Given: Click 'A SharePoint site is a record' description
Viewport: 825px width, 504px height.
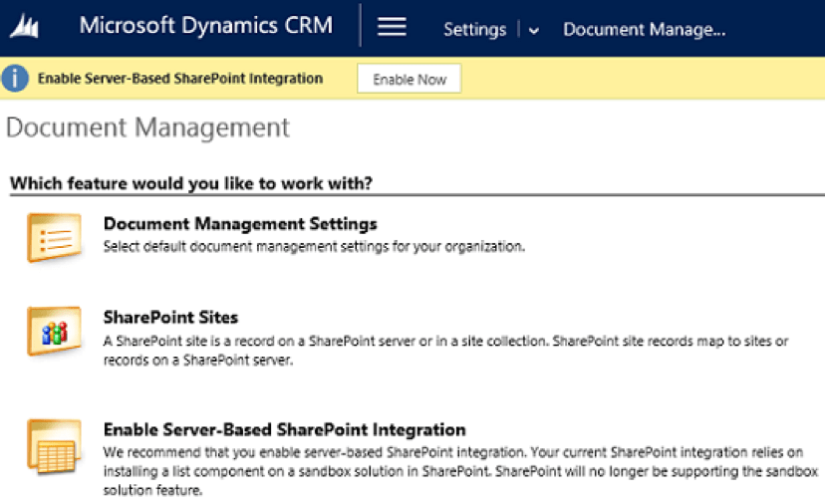Looking at the screenshot, I should (445, 351).
